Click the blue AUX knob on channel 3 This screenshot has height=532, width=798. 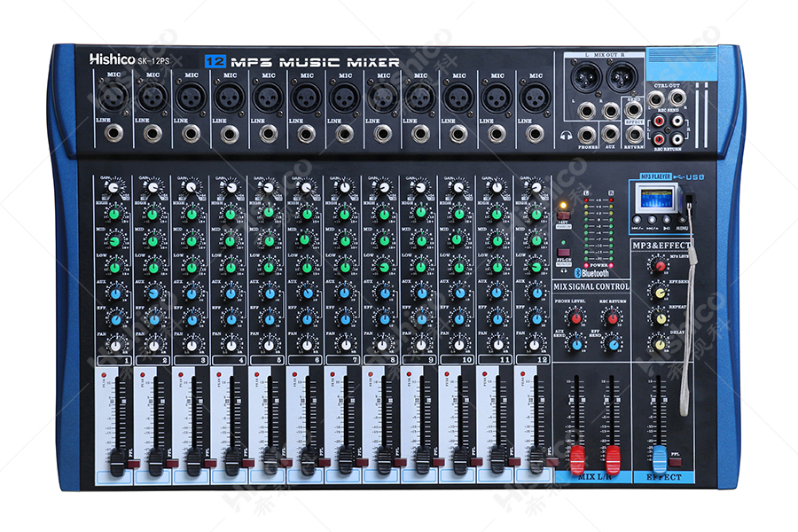(x=192, y=293)
